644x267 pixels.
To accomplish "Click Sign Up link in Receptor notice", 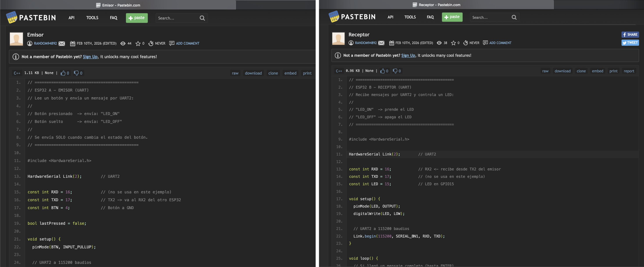I will coord(408,55).
